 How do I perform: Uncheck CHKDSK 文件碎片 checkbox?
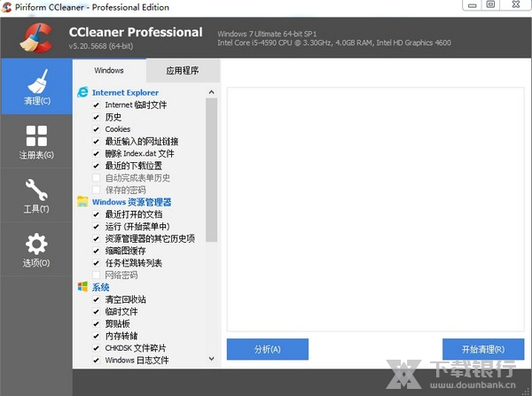(96, 348)
